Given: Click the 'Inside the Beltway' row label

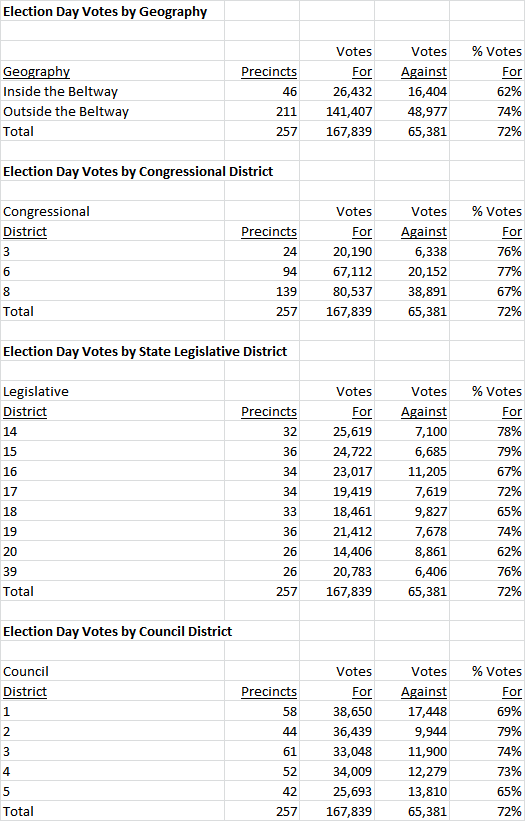Looking at the screenshot, I should [60, 92].
